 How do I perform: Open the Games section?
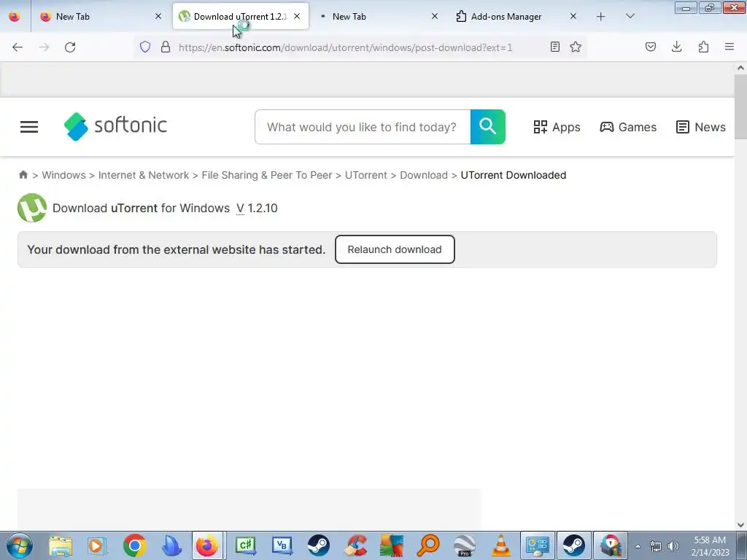point(628,127)
